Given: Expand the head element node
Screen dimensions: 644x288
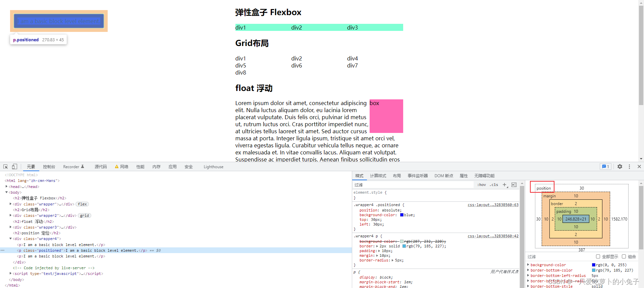Looking at the screenshot, I should pyautogui.click(x=6, y=186).
